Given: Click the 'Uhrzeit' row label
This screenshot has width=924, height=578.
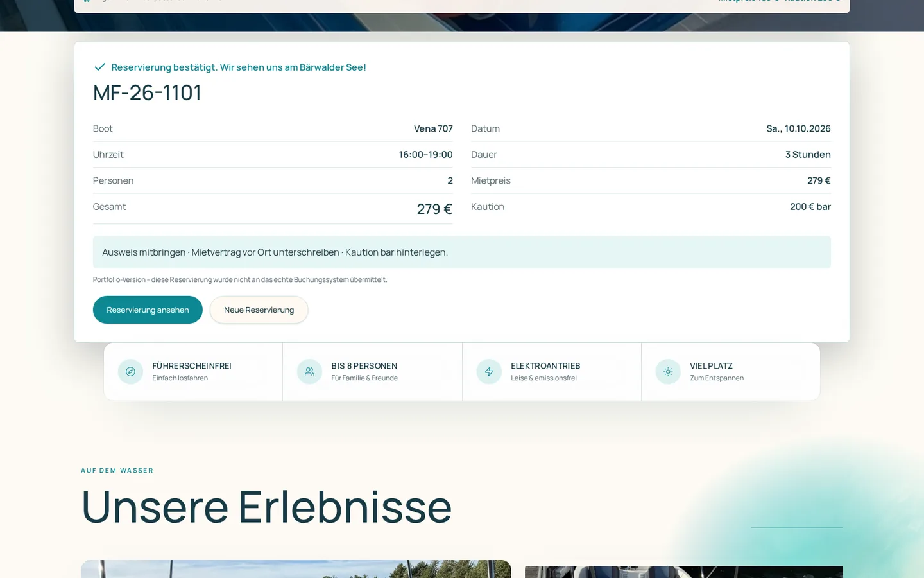Looking at the screenshot, I should pyautogui.click(x=108, y=155).
